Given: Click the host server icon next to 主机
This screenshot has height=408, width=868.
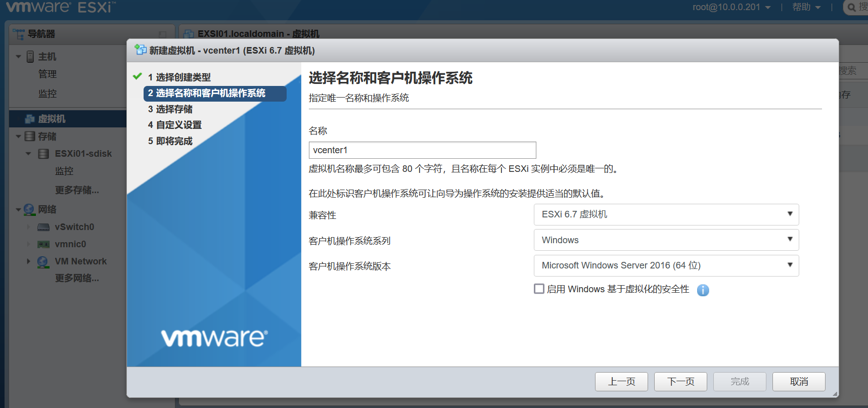Looking at the screenshot, I should tap(30, 57).
